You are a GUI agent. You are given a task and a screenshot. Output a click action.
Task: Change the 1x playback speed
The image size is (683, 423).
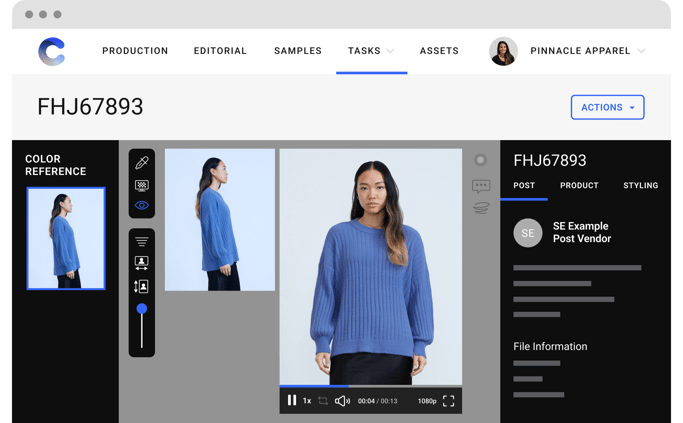[307, 401]
